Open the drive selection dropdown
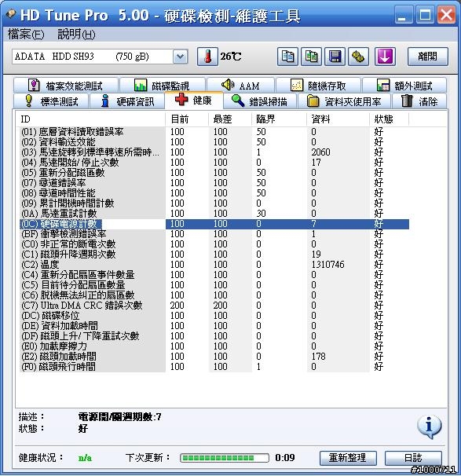 tap(181, 57)
